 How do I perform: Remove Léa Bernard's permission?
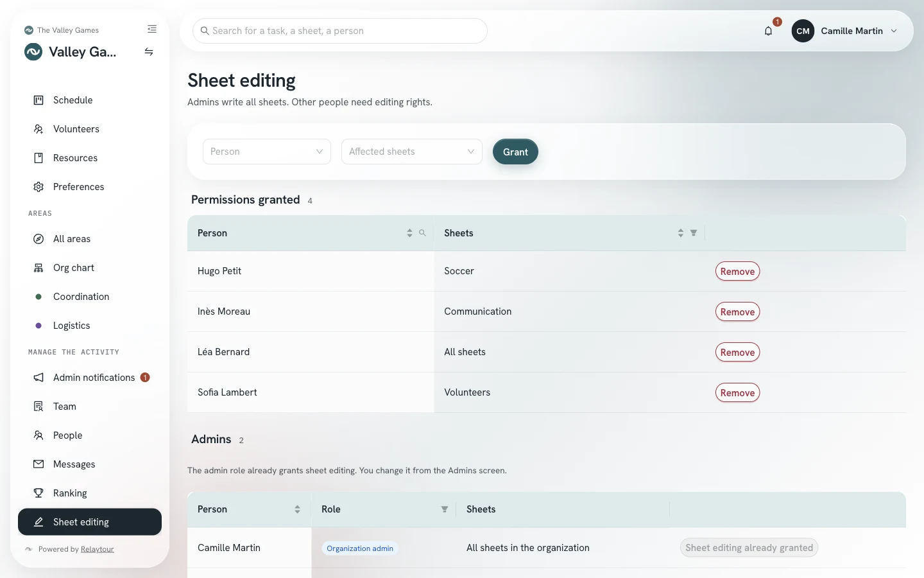pyautogui.click(x=737, y=352)
